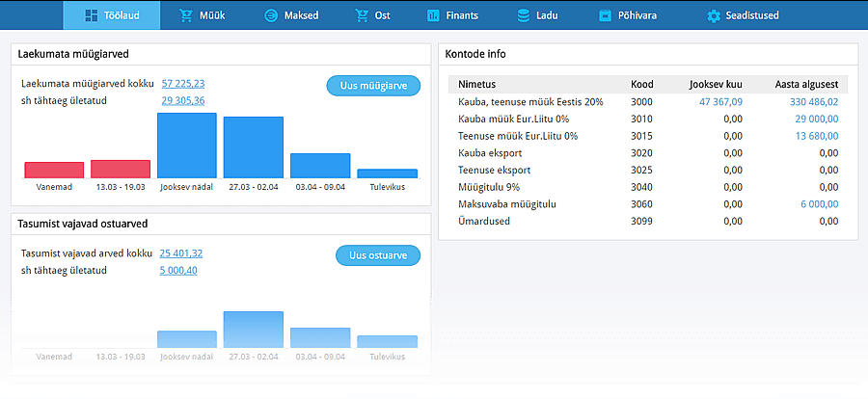Image resolution: width=868 pixels, height=399 pixels.
Task: Click the Ost shopping cart icon
Action: pyautogui.click(x=361, y=15)
